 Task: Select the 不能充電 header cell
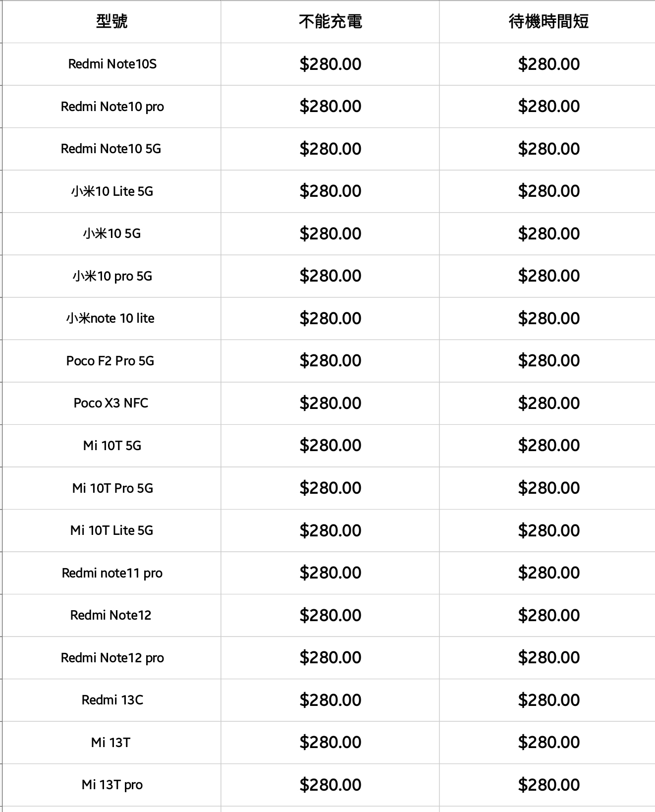click(330, 21)
